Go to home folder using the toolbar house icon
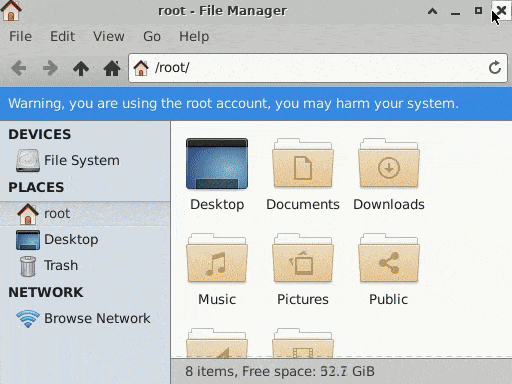512x384 pixels. [112, 68]
